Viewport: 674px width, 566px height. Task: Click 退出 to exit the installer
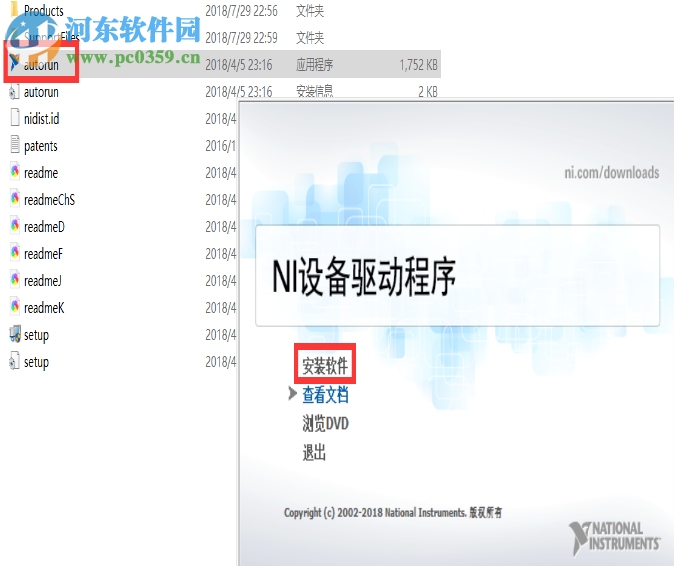click(x=314, y=452)
